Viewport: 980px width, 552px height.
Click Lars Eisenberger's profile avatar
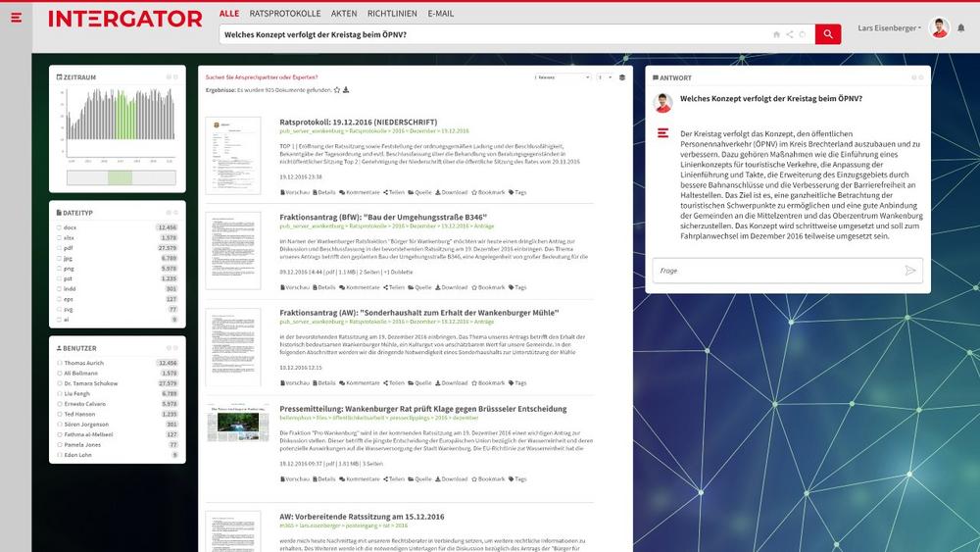pos(939,28)
